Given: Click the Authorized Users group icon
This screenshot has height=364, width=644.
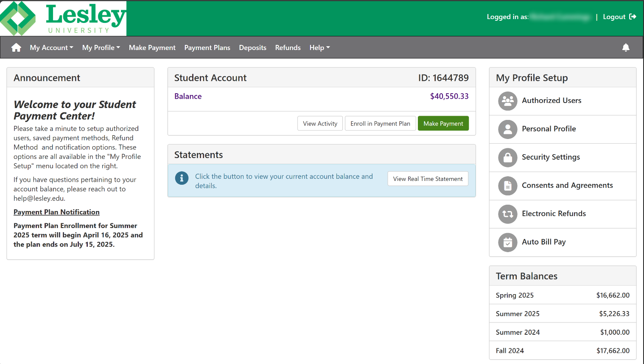Looking at the screenshot, I should tap(508, 101).
